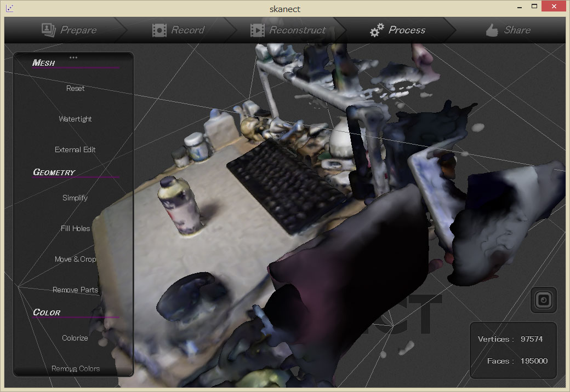This screenshot has width=570, height=392.
Task: Open the Watertight mesh option
Action: tap(75, 119)
